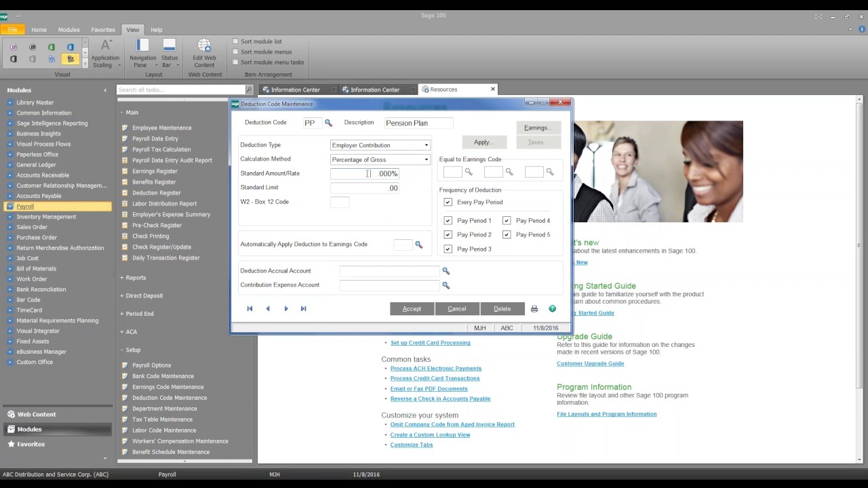Open Deduction Accrual Account lookup
Screen dimensions: 868x488
[x=446, y=271]
